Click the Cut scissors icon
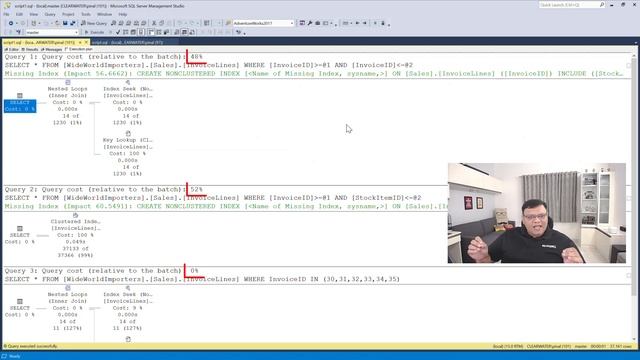Screen dimensions: 640x360 154,23
